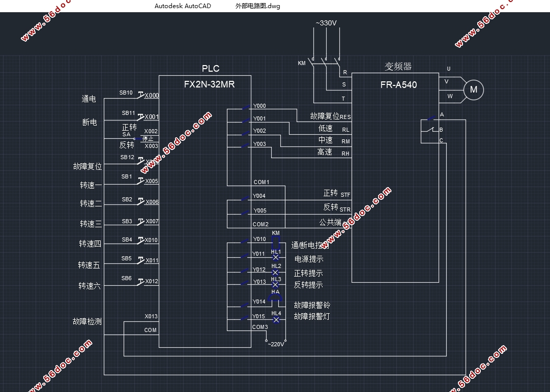This screenshot has width=550, height=392.
Task: Click the RES terminal label
Action: tap(345, 117)
